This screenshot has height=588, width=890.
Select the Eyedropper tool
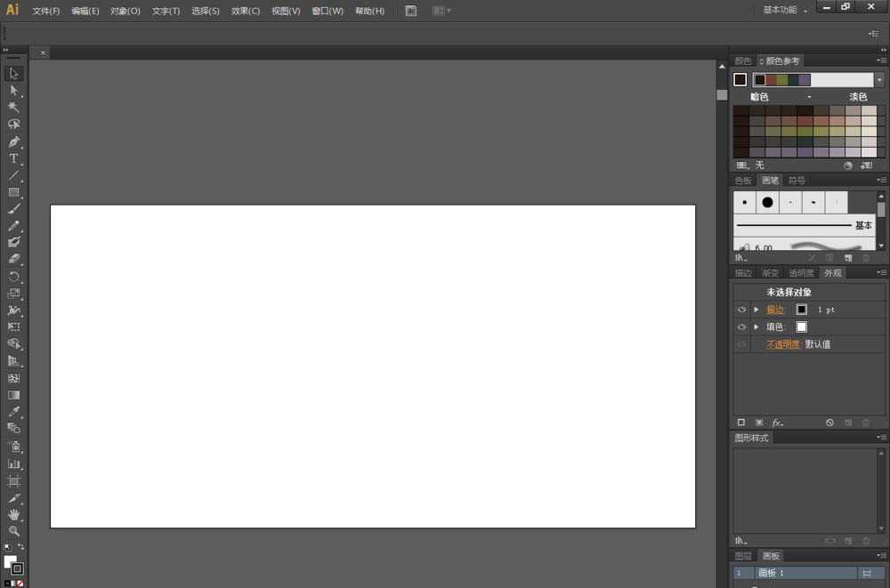point(14,412)
